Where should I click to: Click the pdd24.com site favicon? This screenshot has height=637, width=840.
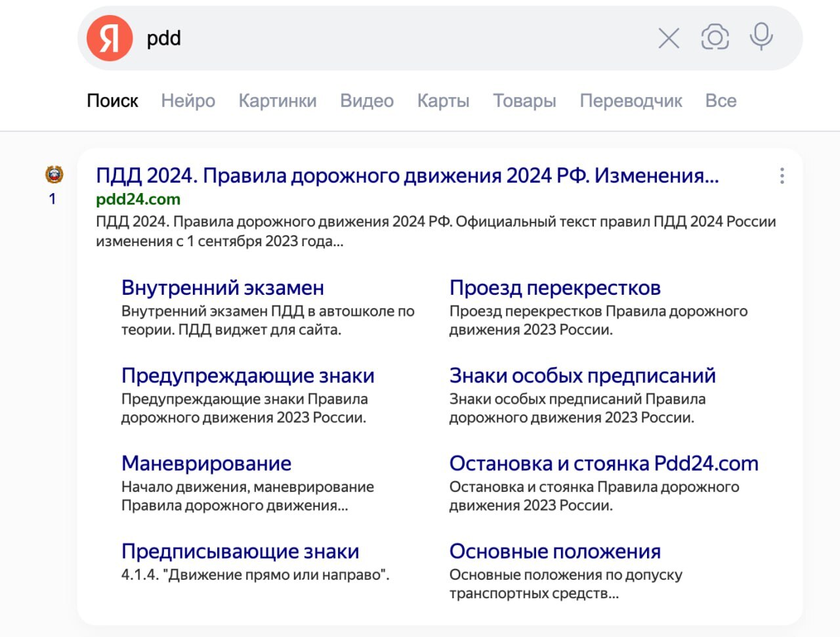click(x=54, y=175)
